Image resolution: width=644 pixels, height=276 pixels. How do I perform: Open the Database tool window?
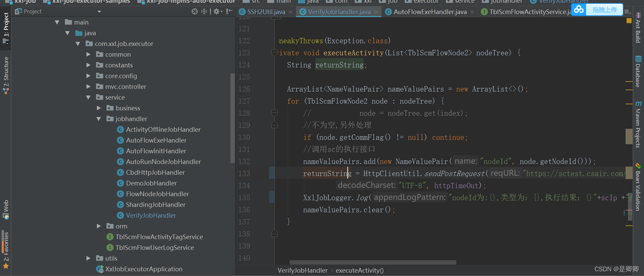click(638, 71)
